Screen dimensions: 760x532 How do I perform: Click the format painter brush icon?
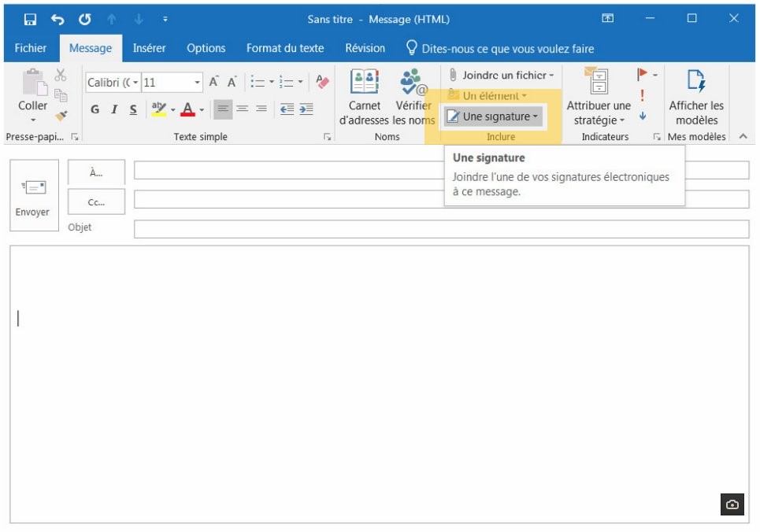coord(61,116)
